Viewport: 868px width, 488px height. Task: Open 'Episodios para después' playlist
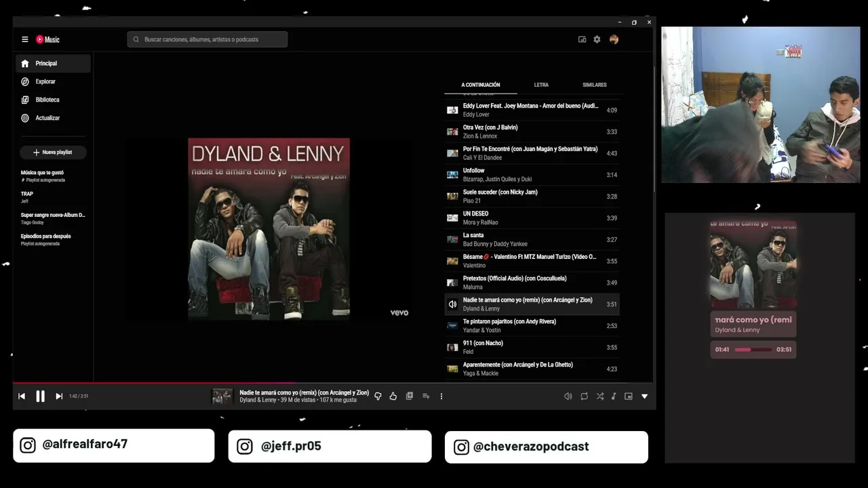53,239
